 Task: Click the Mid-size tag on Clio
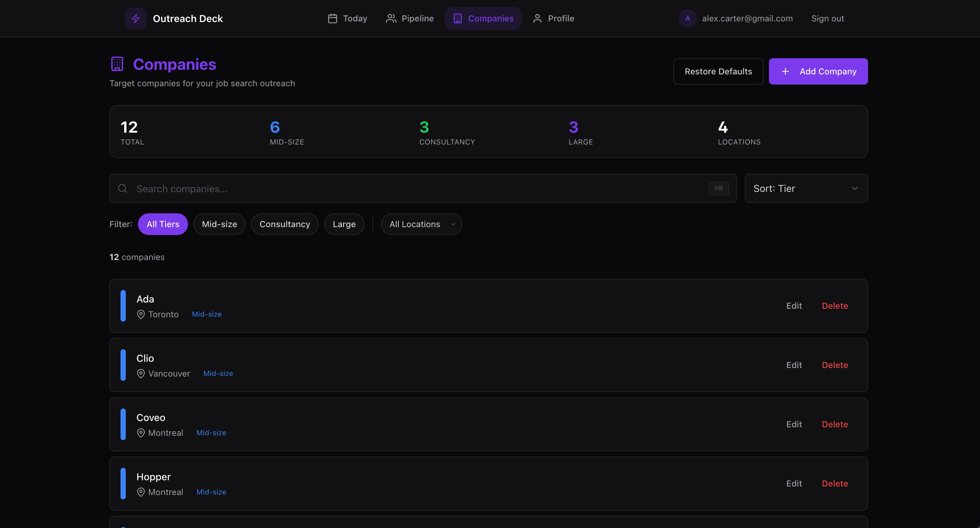point(218,374)
